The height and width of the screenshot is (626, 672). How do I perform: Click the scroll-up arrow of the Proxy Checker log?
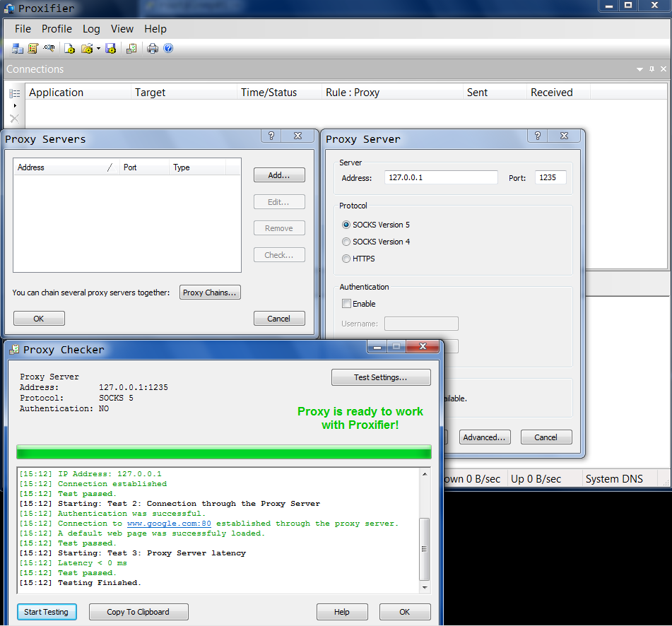(425, 474)
